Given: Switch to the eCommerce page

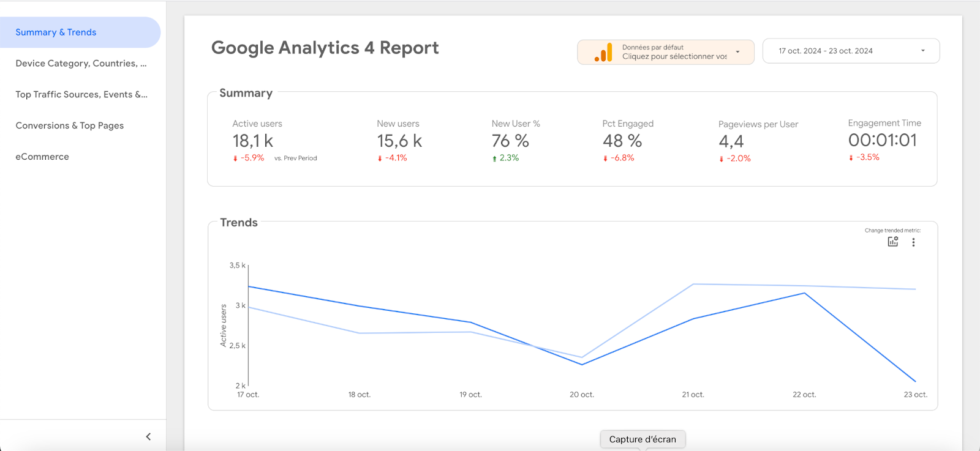Looking at the screenshot, I should click(42, 157).
